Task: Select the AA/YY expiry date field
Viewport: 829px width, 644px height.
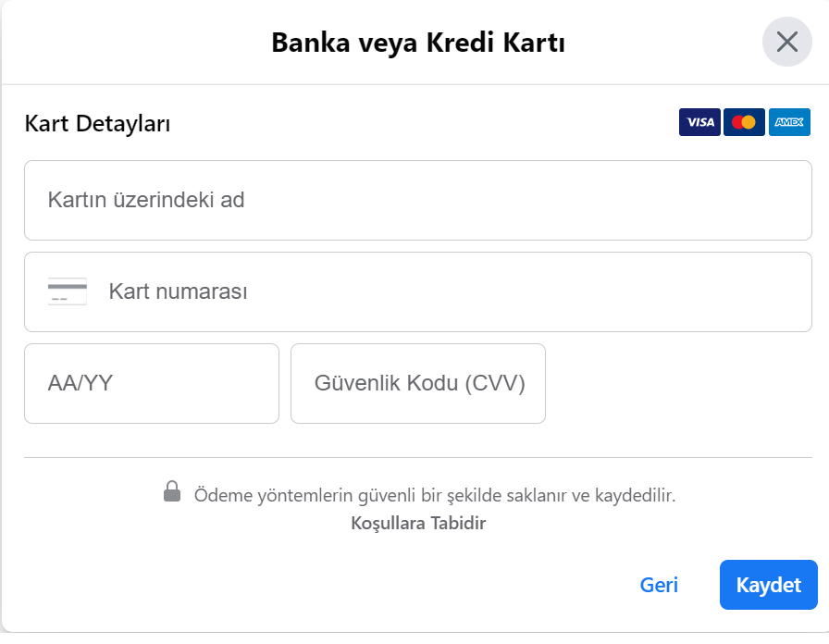Action: coord(152,383)
